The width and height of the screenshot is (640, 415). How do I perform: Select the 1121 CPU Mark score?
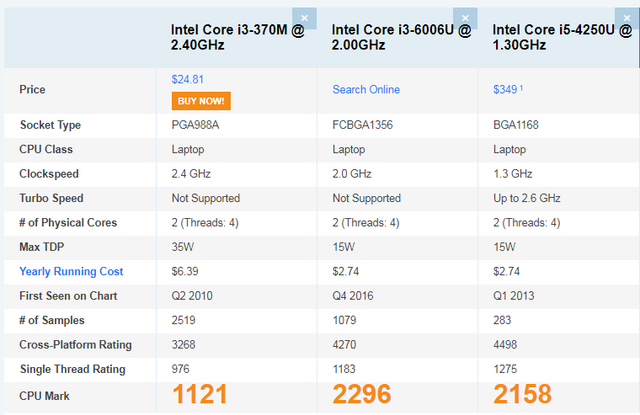click(200, 394)
